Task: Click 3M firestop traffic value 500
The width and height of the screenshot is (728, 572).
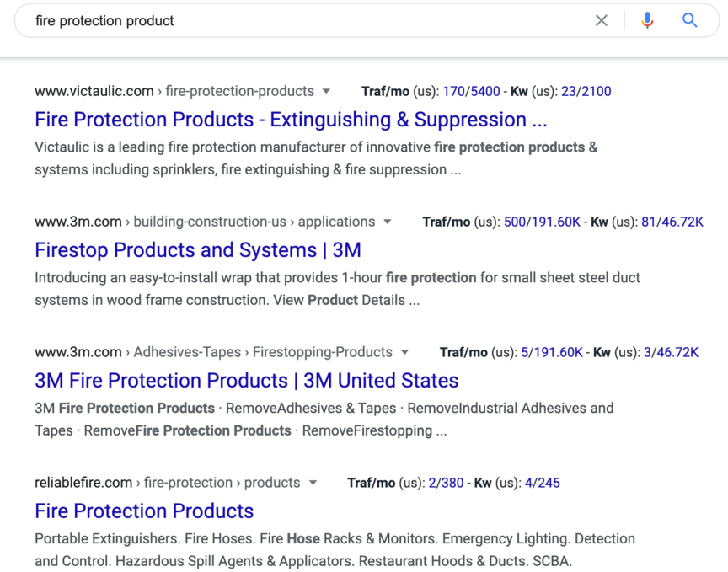Action: (x=514, y=222)
